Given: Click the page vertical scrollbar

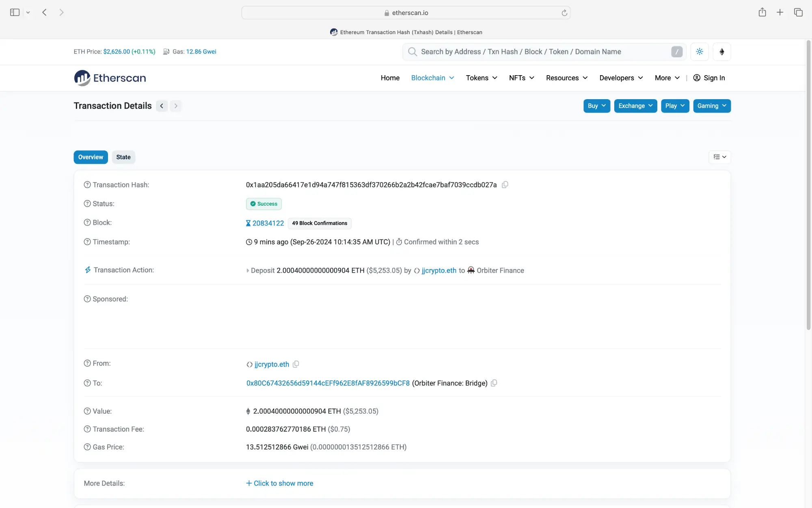Looking at the screenshot, I should (808, 185).
